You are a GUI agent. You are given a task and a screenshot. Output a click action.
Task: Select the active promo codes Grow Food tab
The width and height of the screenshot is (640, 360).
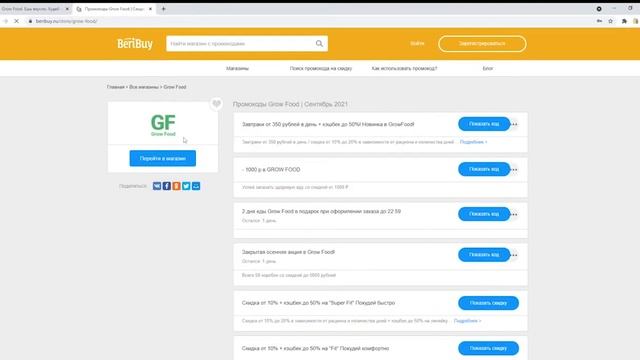tap(114, 9)
